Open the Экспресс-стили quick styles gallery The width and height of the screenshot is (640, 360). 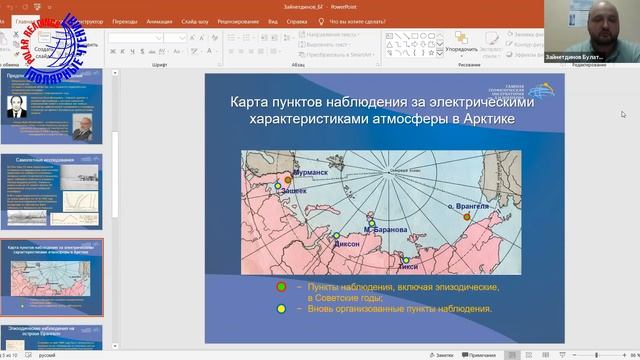tap(491, 44)
